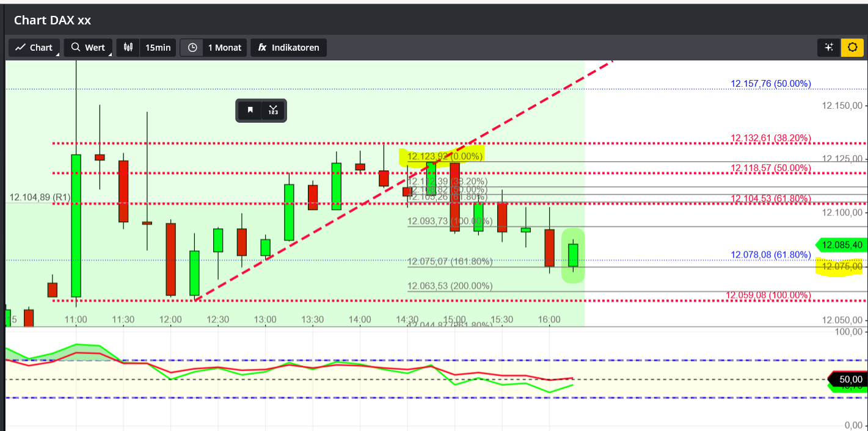The image size is (868, 431).
Task: Select the candlestick chart style icon
Action: (128, 48)
